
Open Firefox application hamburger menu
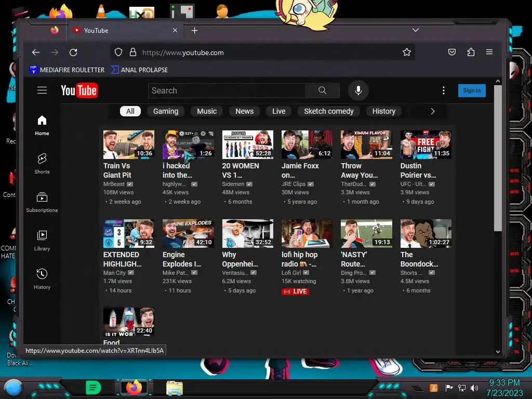click(x=489, y=52)
